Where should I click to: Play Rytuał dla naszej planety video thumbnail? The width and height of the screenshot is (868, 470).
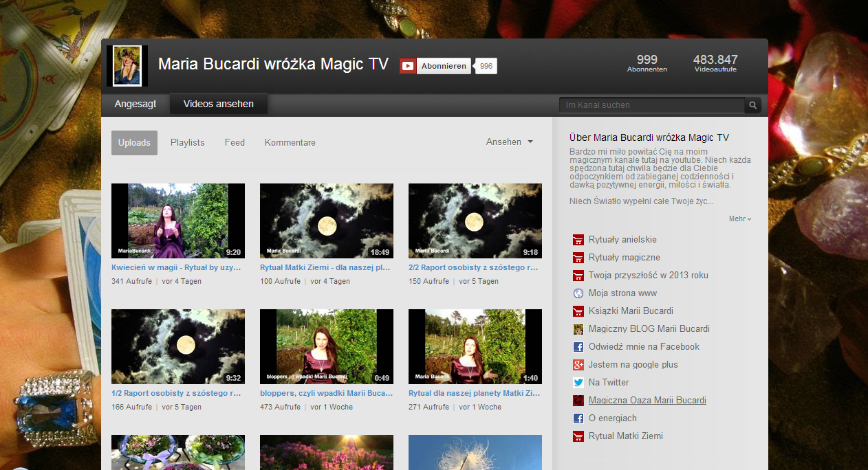[x=475, y=346]
